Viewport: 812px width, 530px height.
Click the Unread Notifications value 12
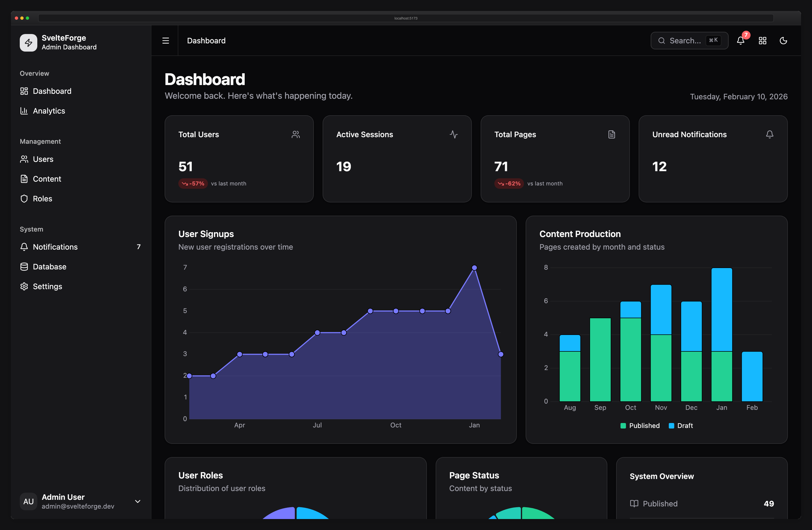click(x=659, y=167)
